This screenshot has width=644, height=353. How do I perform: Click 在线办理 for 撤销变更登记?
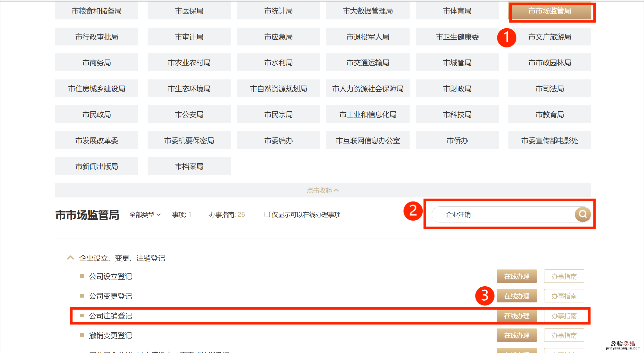(x=516, y=335)
